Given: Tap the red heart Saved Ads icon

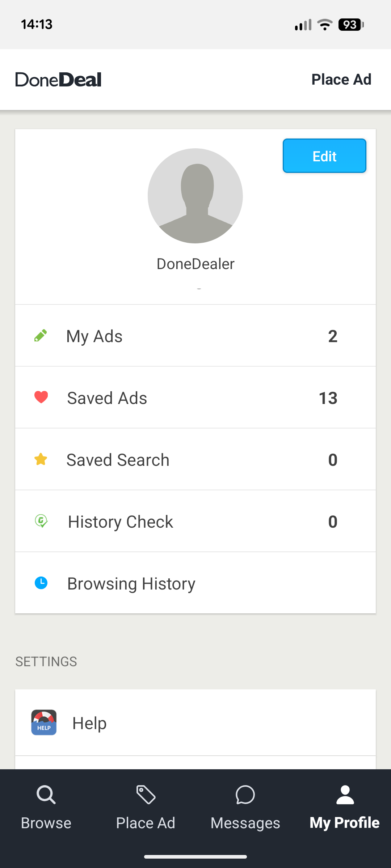Looking at the screenshot, I should 41,397.
